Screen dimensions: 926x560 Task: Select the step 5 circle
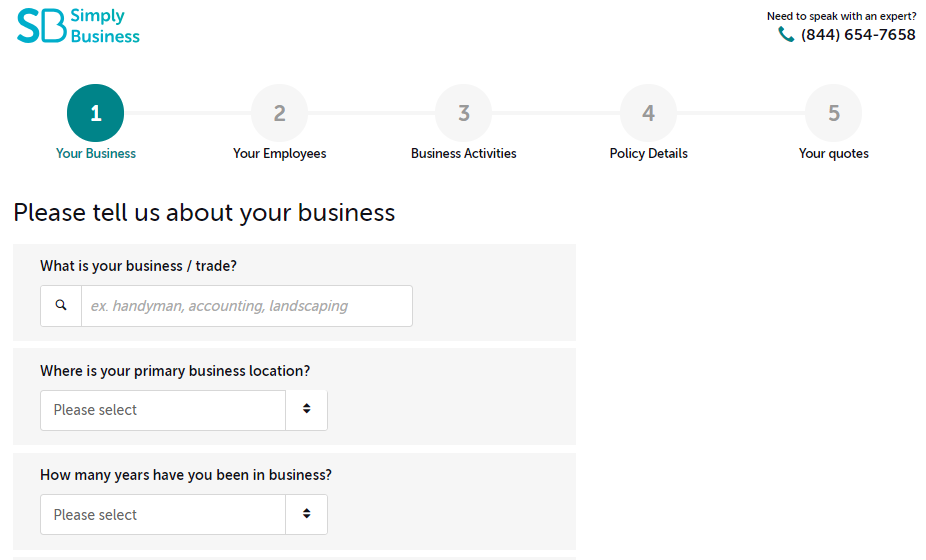[834, 113]
